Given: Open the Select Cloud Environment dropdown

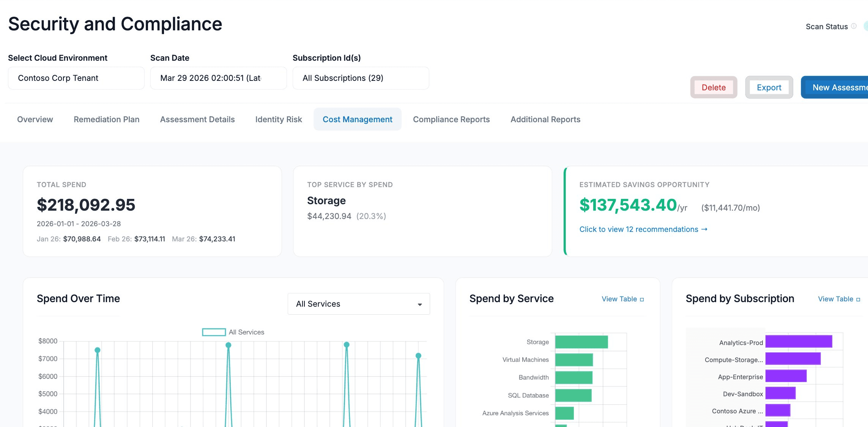Looking at the screenshot, I should [x=76, y=78].
